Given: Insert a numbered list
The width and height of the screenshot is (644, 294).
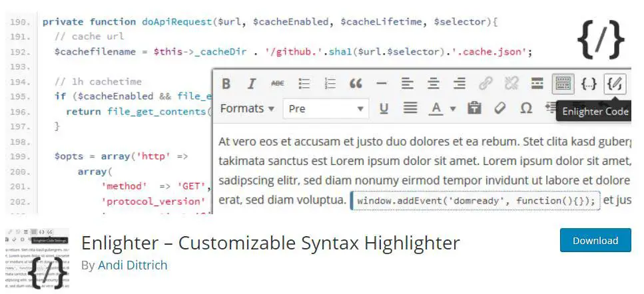Looking at the screenshot, I should tap(330, 84).
